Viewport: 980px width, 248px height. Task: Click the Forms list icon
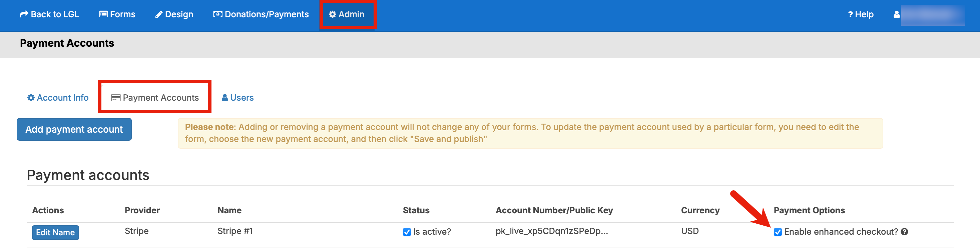point(103,14)
